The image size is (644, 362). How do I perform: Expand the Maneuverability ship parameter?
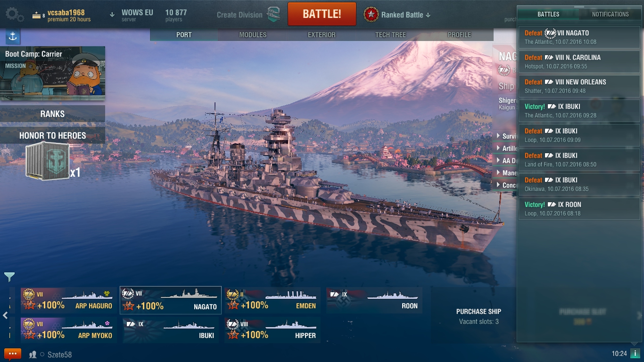pos(506,173)
